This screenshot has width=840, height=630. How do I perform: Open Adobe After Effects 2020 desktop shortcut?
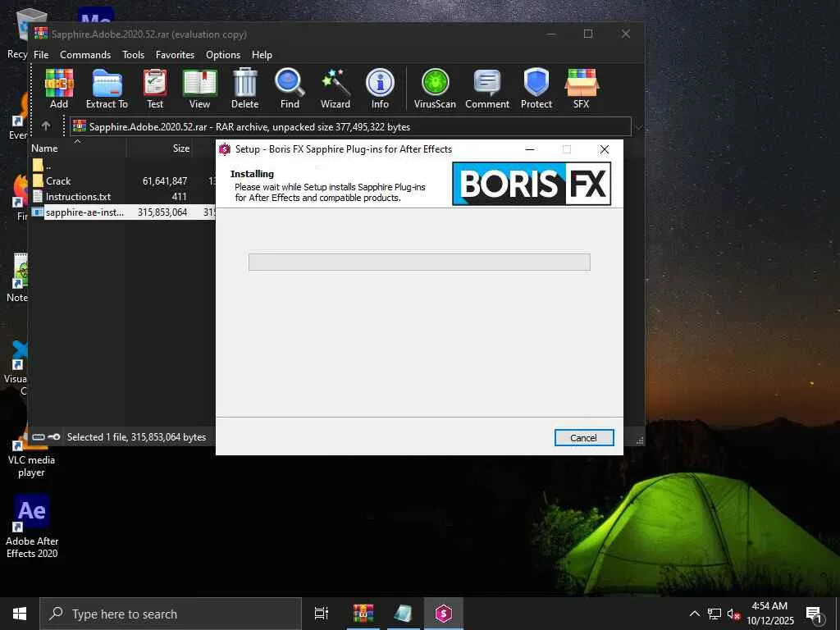32,527
